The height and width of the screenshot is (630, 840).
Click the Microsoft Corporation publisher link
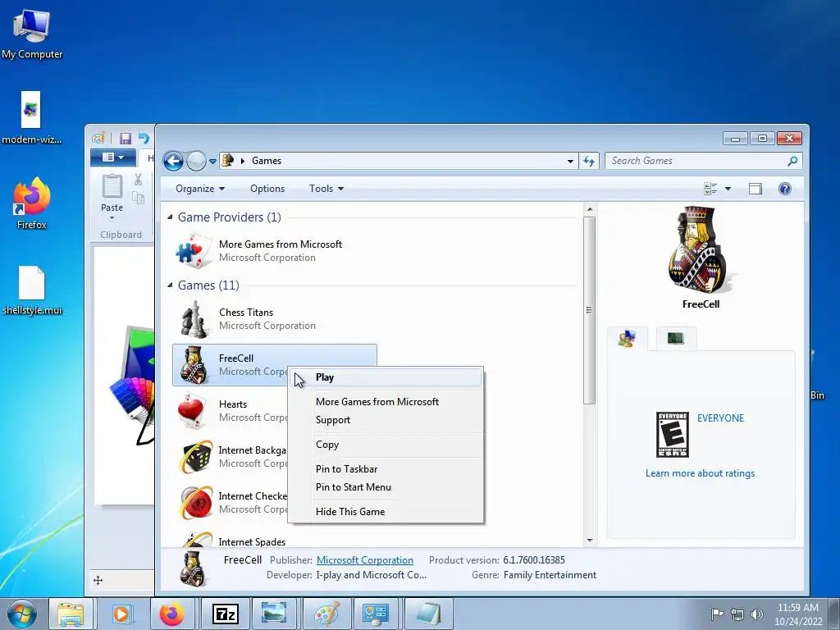[x=365, y=560]
